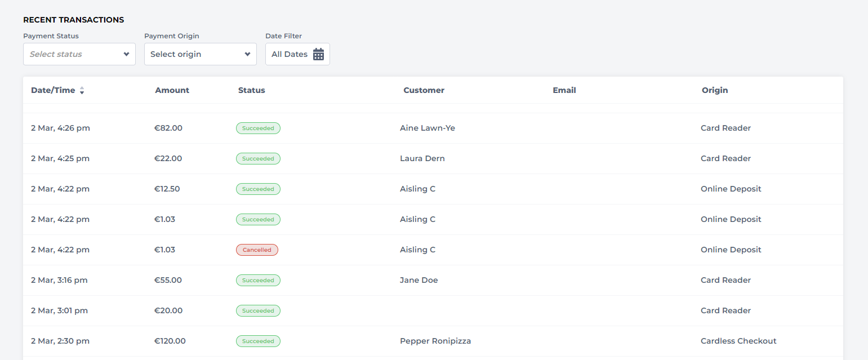868x360 pixels.
Task: Click Card Reader in Jane Doe row
Action: tap(725, 280)
